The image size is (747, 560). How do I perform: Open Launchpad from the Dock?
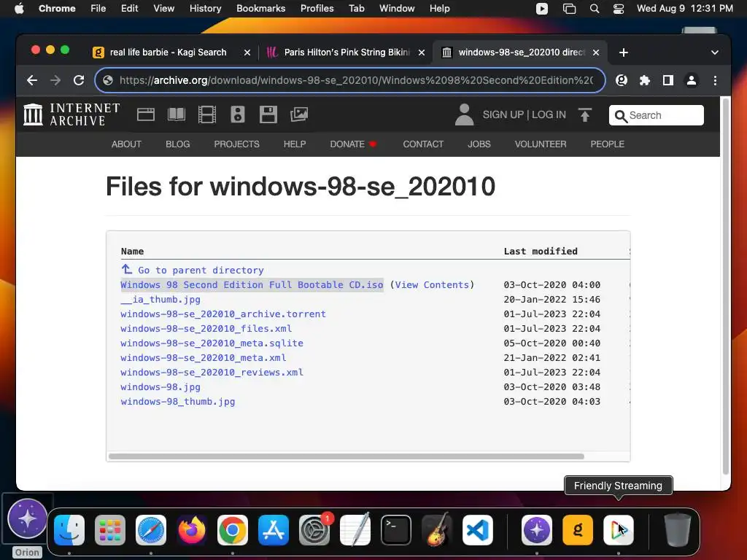click(110, 530)
